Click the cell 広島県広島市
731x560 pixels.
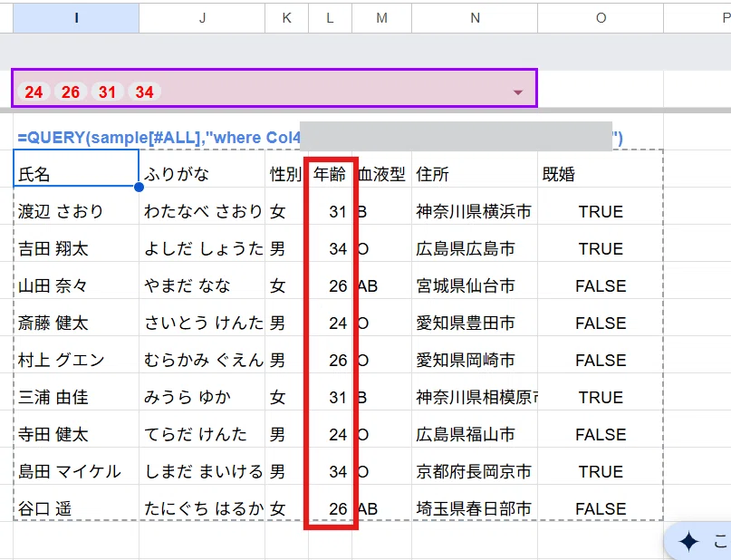[475, 243]
